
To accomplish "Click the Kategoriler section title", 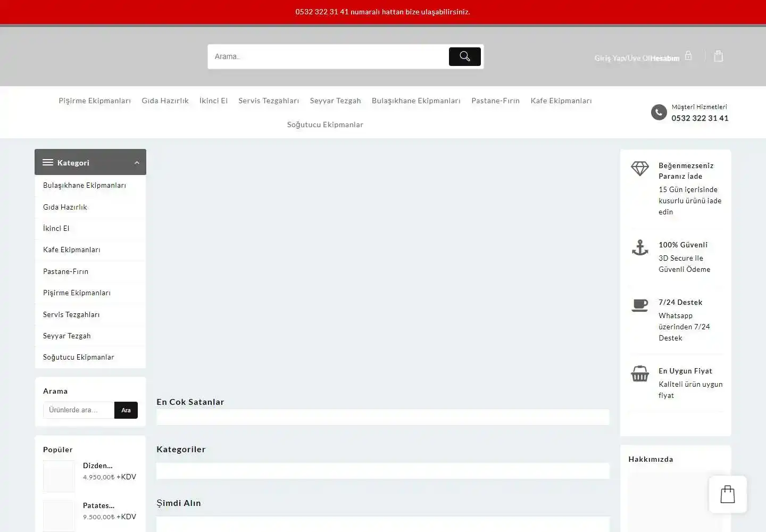I will coord(181,449).
